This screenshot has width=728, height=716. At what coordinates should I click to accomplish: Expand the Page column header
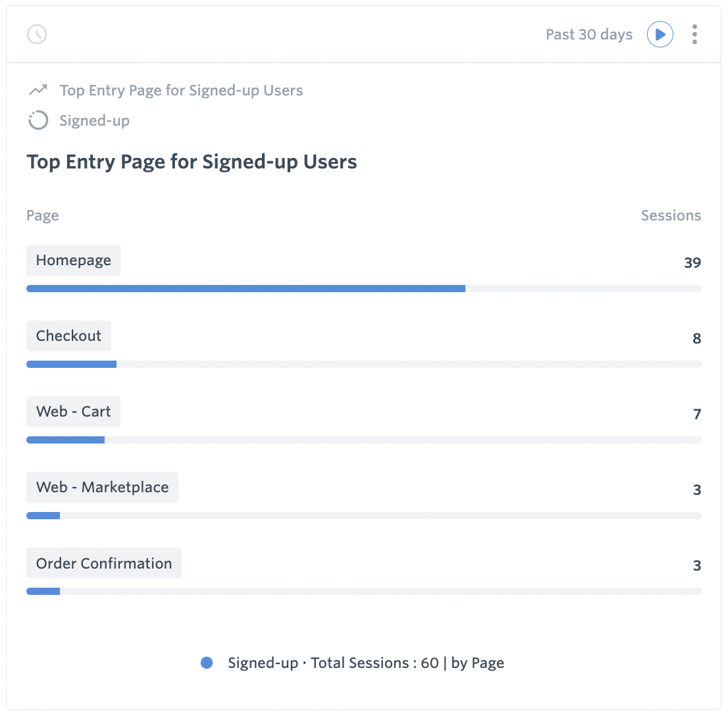[x=42, y=215]
